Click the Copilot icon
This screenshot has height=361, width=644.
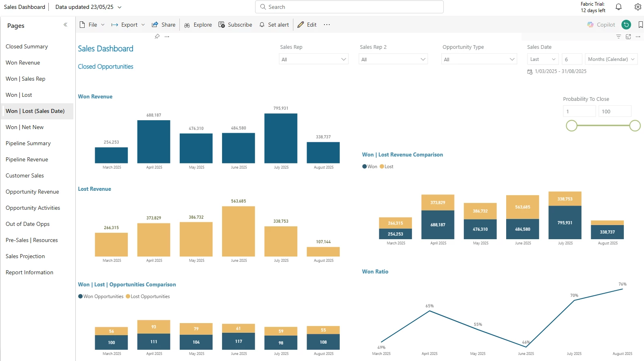[590, 25]
